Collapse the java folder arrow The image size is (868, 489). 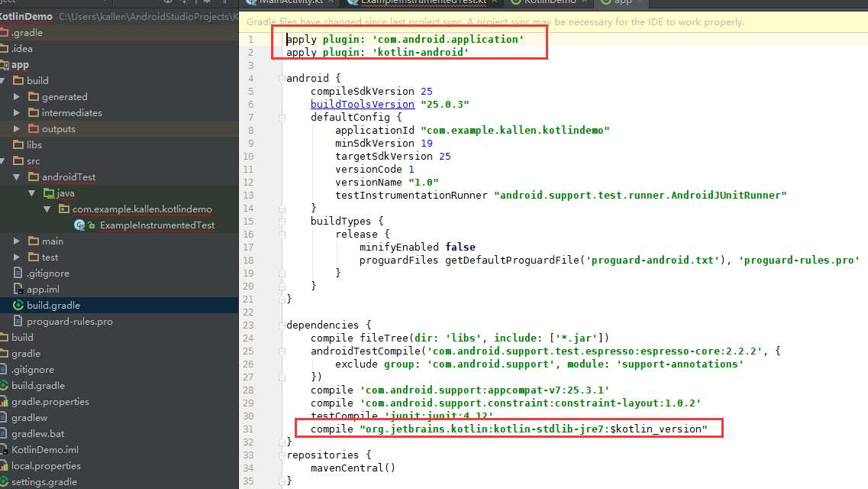point(31,193)
